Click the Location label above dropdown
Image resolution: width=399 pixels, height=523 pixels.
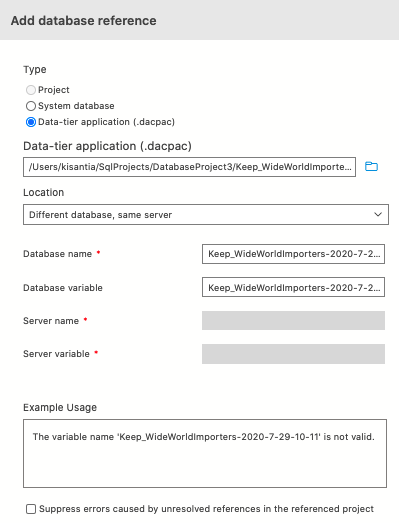coord(43,192)
